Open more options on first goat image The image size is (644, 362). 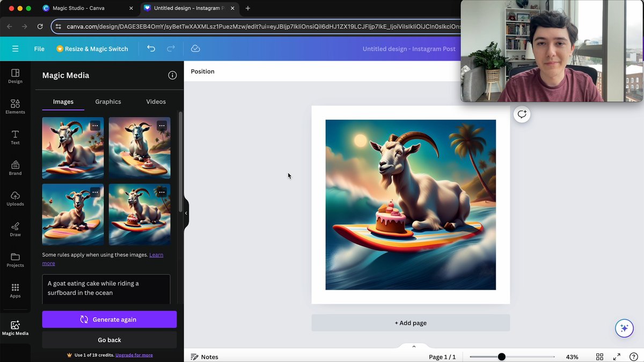[95, 125]
